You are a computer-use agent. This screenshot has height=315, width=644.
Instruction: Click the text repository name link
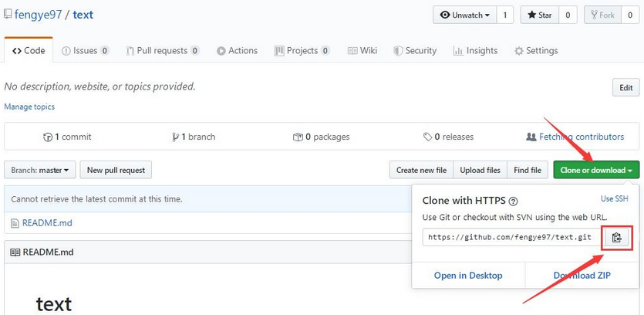83,15
